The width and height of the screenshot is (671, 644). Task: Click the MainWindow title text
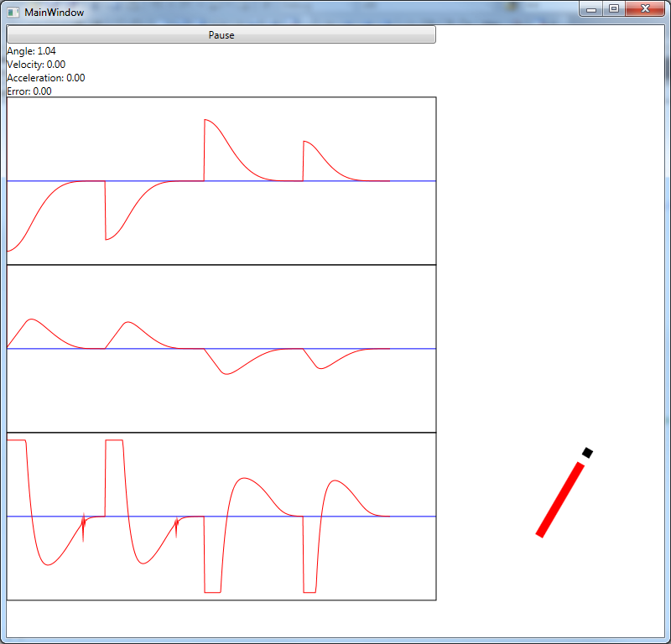54,13
